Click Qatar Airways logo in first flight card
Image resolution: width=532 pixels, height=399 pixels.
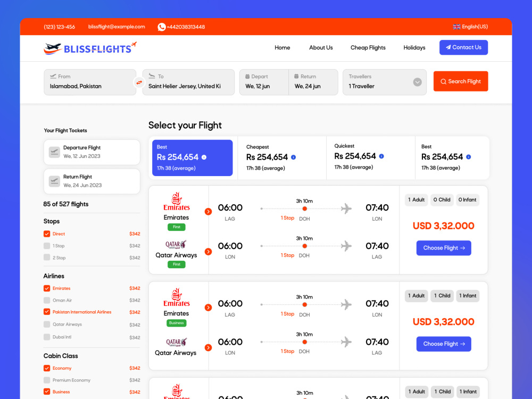(x=176, y=244)
